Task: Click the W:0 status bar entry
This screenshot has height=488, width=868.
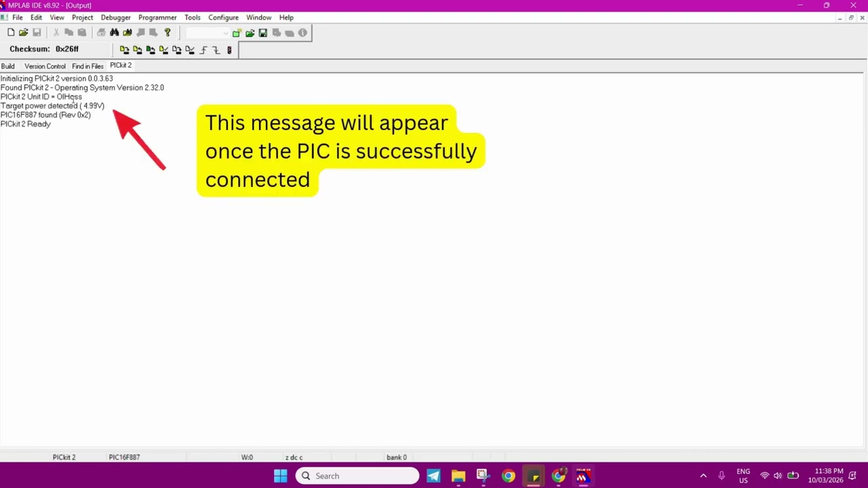Action: 247,457
